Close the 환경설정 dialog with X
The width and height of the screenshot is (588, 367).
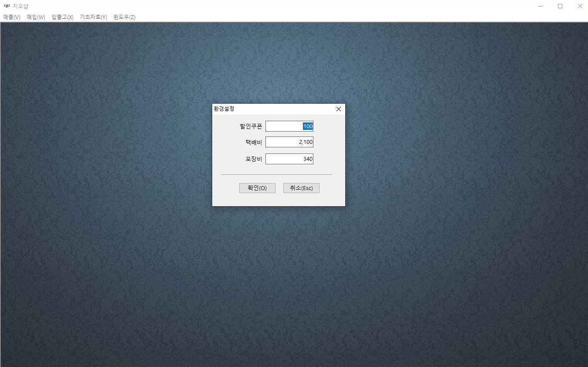(x=338, y=109)
